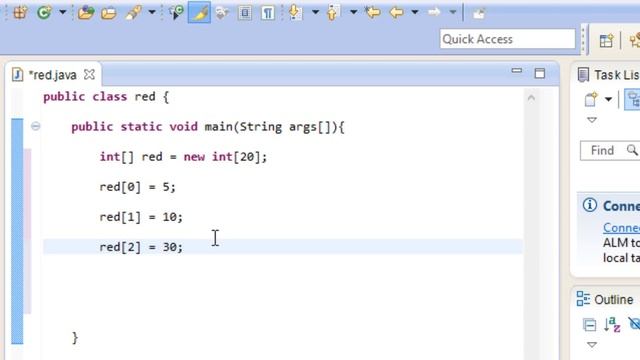Image resolution: width=640 pixels, height=360 pixels.
Task: Click the grayed Toggle Word Wrap icon
Action: pos(222,13)
